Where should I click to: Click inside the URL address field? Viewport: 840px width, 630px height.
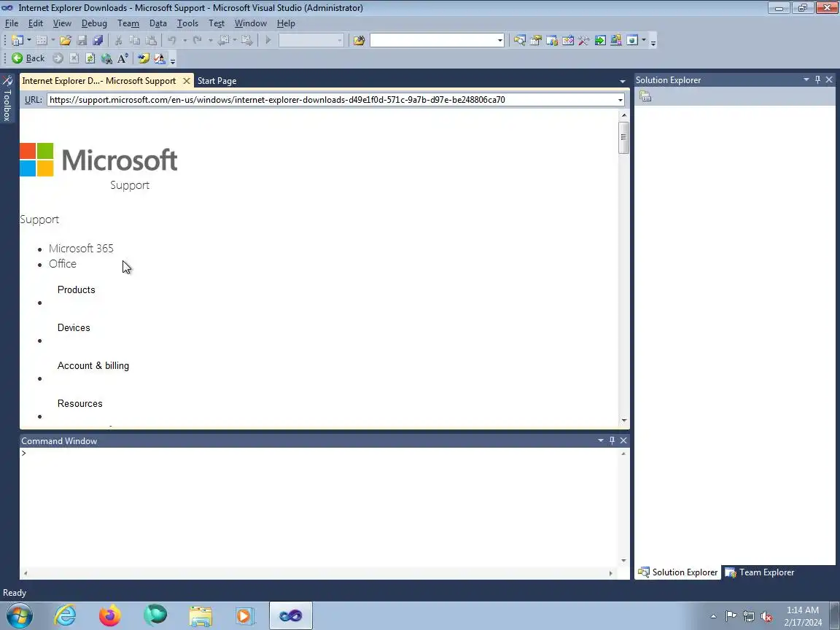(x=331, y=100)
